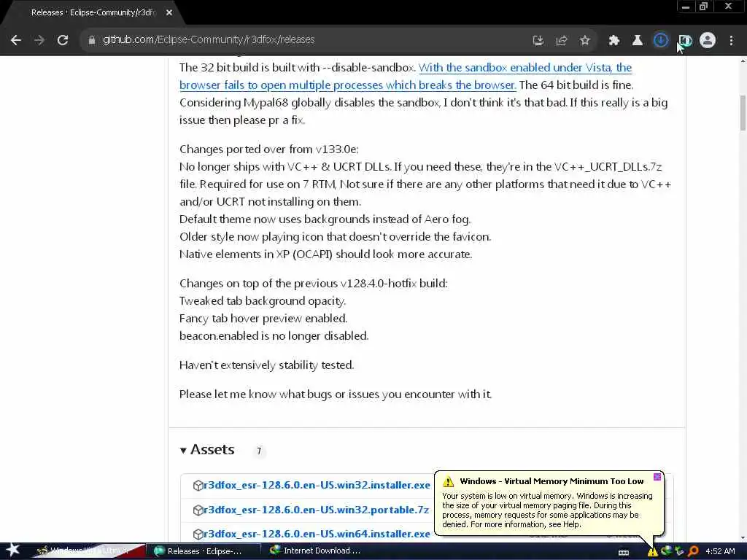Click the Assets count badge 7
The width and height of the screenshot is (747, 560).
(x=259, y=451)
